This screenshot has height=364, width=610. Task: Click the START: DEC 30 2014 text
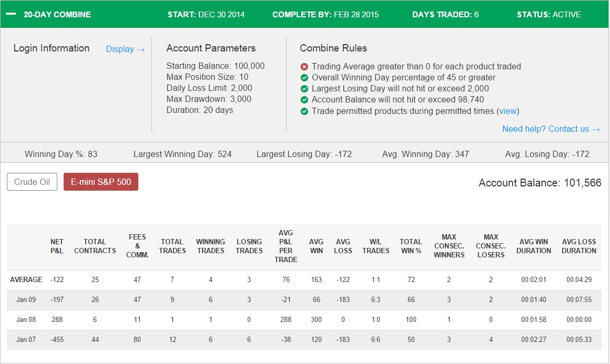pos(206,14)
